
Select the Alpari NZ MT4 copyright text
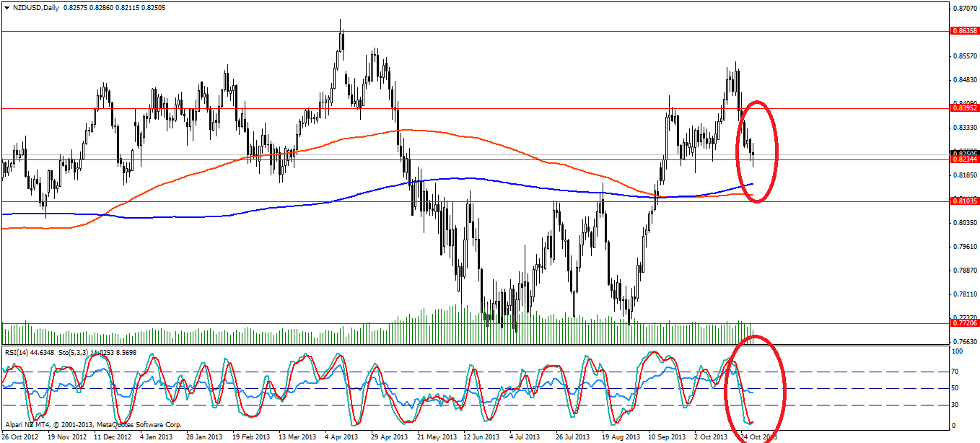[93, 425]
